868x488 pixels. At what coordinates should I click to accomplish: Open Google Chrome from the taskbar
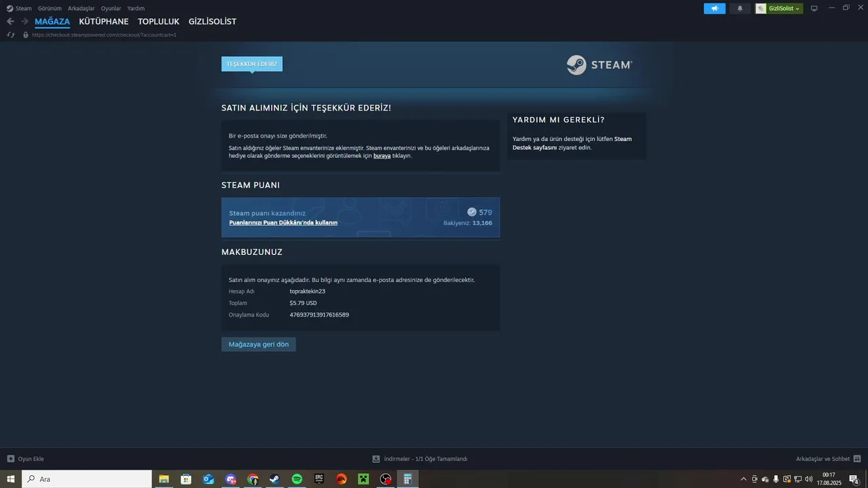(253, 479)
